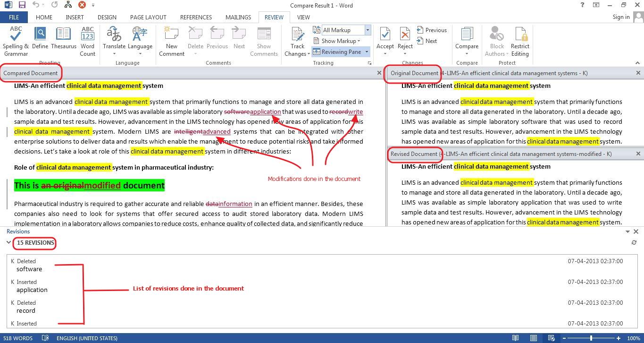
Task: Jump to the Next change
Action: [x=427, y=41]
